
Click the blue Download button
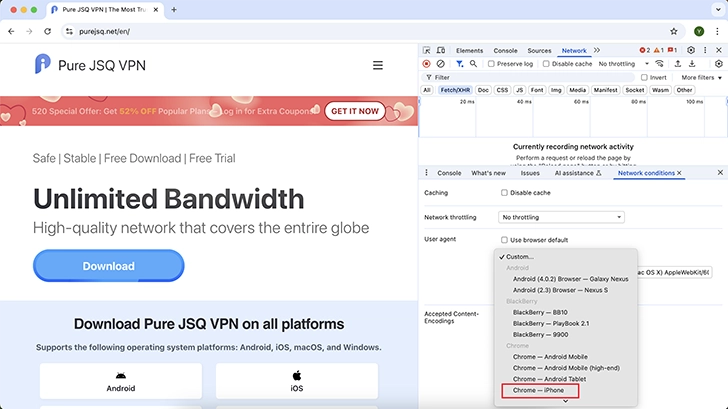point(109,266)
